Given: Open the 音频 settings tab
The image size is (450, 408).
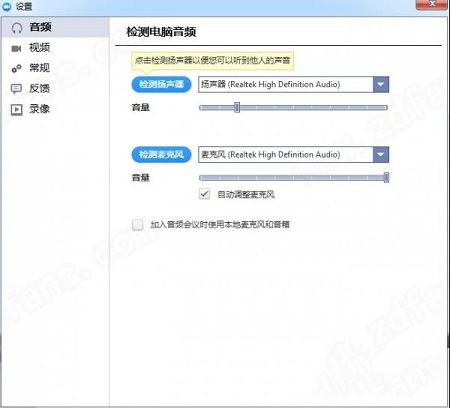Looking at the screenshot, I should [55, 27].
